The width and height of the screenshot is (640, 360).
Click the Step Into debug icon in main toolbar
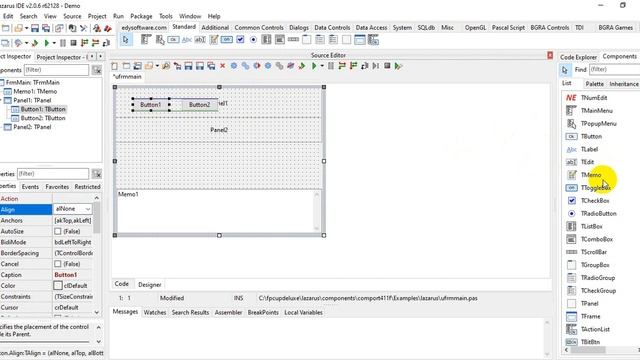click(84, 43)
